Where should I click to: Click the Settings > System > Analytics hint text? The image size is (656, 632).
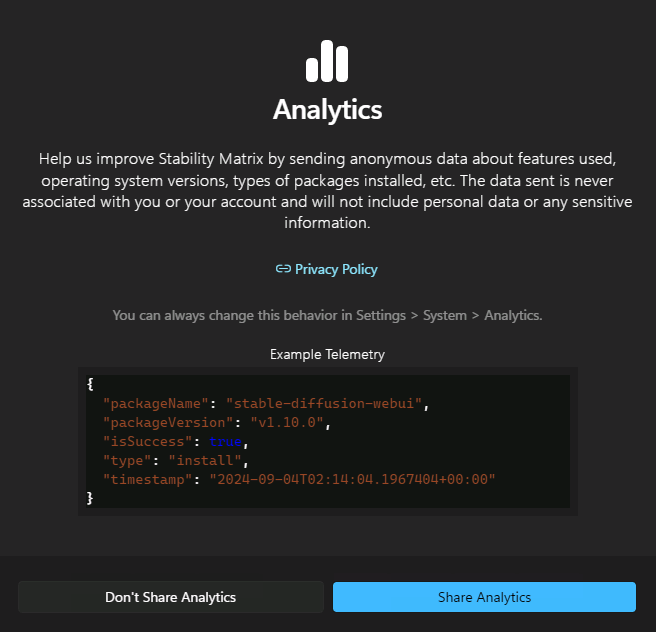point(327,315)
